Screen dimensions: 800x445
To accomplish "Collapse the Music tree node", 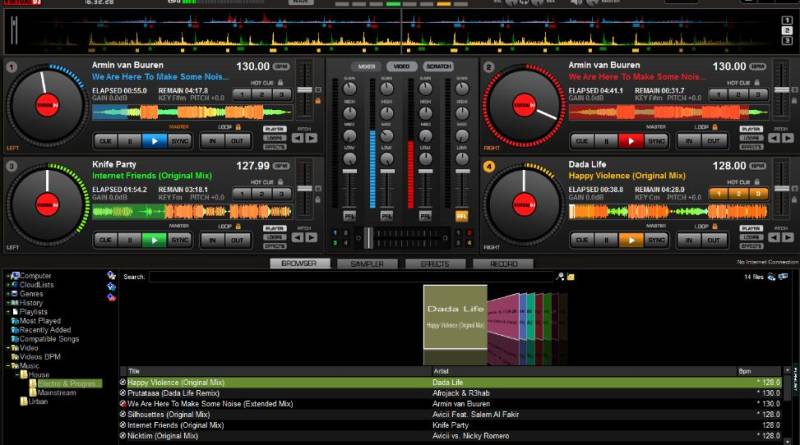I will (8, 366).
